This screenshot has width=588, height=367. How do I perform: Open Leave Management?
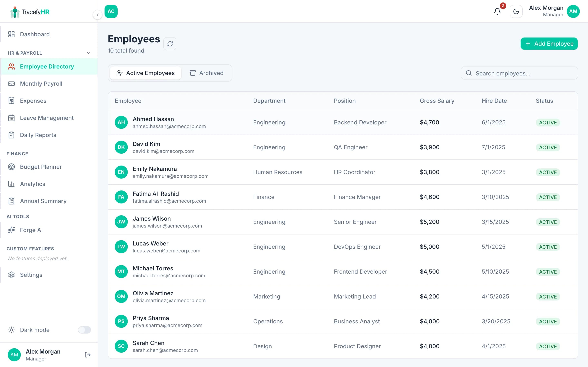coord(47,118)
